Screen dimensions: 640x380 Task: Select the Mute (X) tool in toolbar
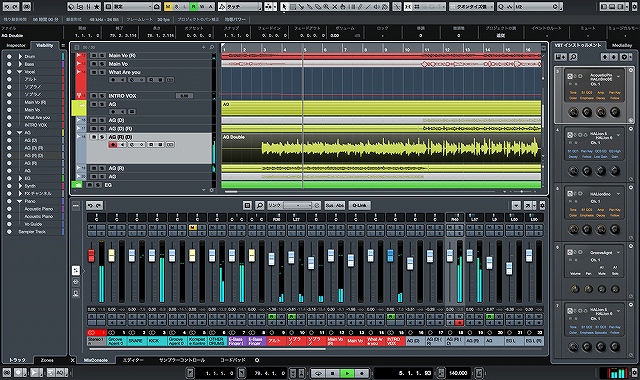click(335, 7)
